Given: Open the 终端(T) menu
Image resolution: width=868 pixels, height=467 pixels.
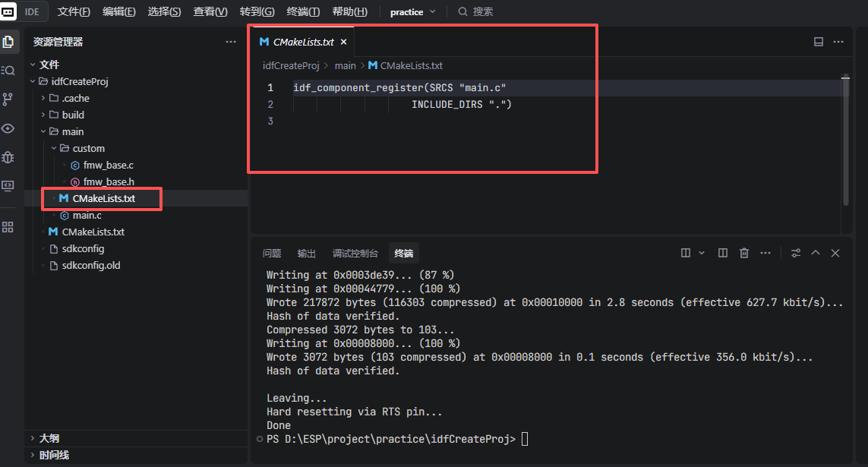Looking at the screenshot, I should click(x=303, y=11).
